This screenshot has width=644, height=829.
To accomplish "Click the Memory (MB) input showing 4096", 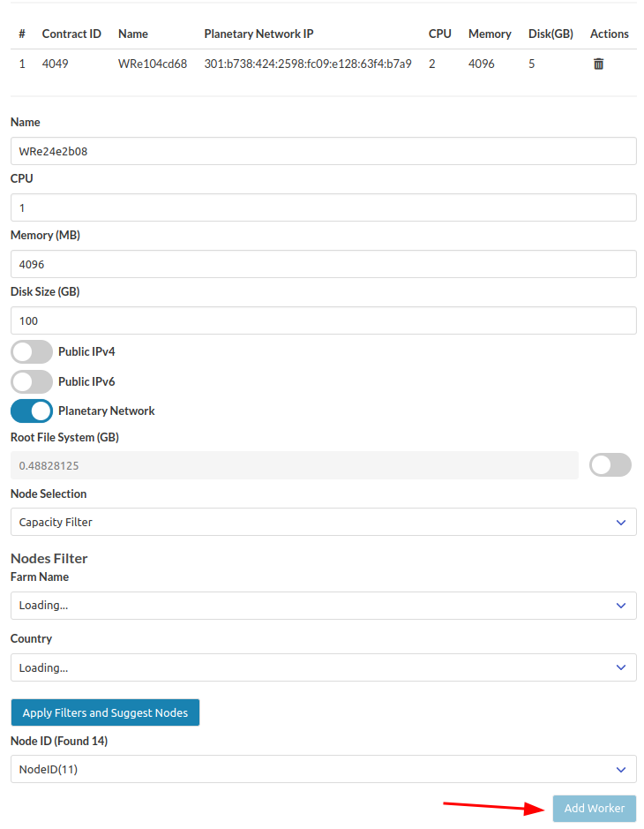I will [322, 264].
